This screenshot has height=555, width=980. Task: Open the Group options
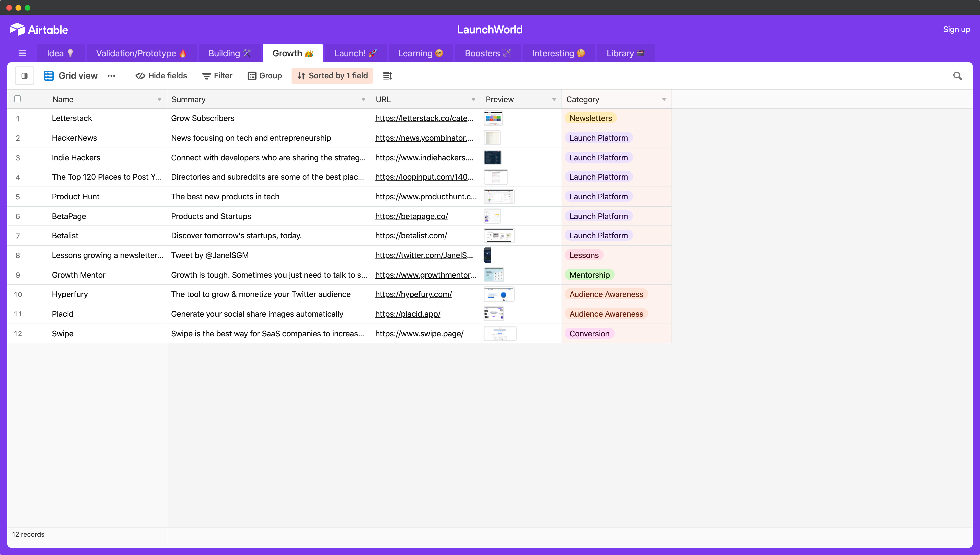click(x=265, y=76)
